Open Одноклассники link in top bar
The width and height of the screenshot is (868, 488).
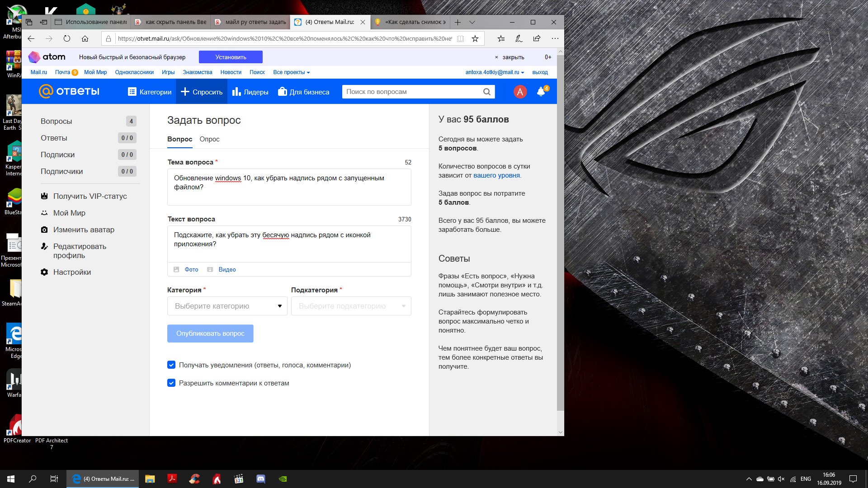tap(134, 72)
